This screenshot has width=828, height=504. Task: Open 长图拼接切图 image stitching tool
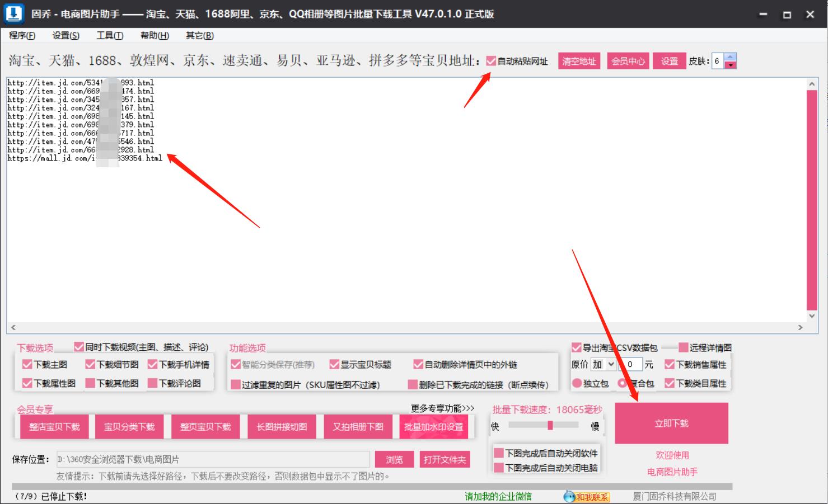tap(282, 426)
